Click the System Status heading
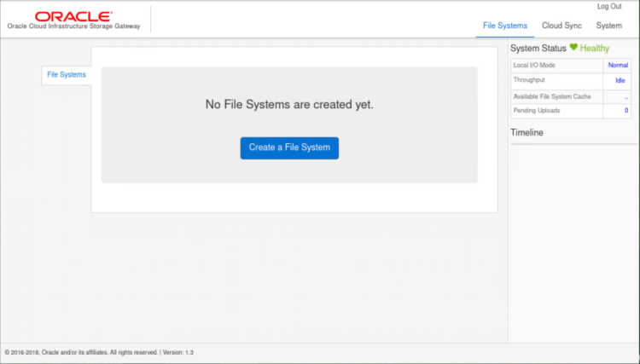 point(538,49)
